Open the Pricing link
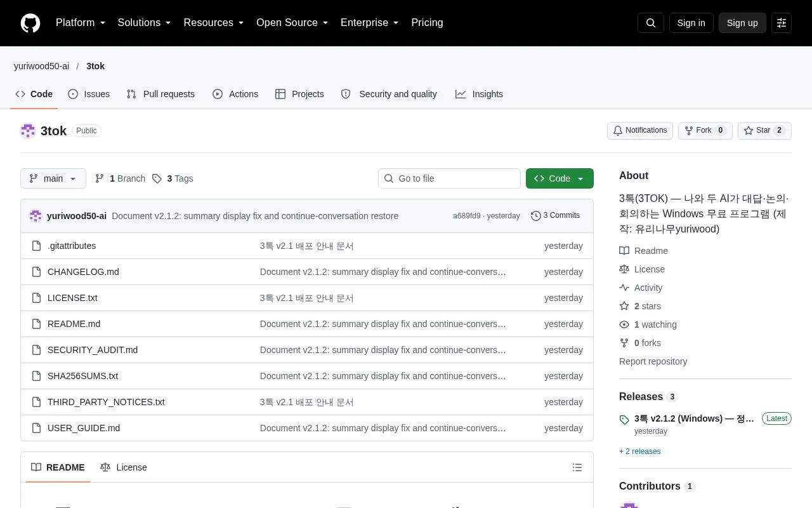The image size is (812, 508). 427,23
